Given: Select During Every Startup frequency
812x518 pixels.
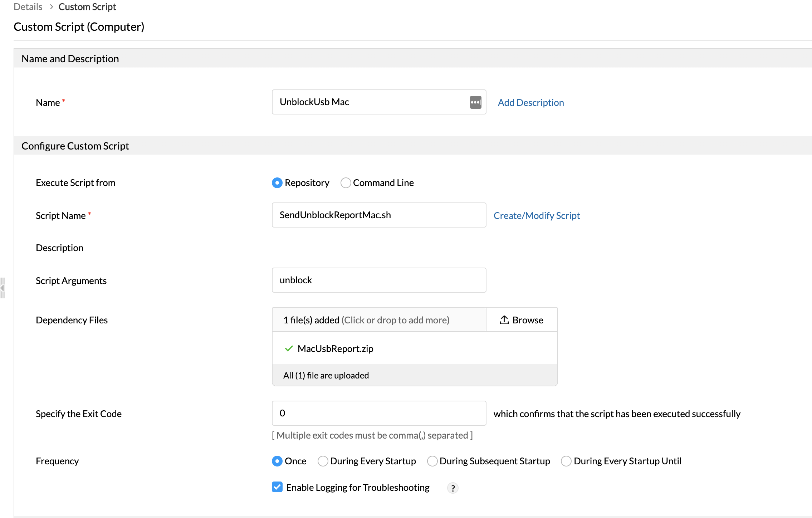Looking at the screenshot, I should click(x=323, y=461).
